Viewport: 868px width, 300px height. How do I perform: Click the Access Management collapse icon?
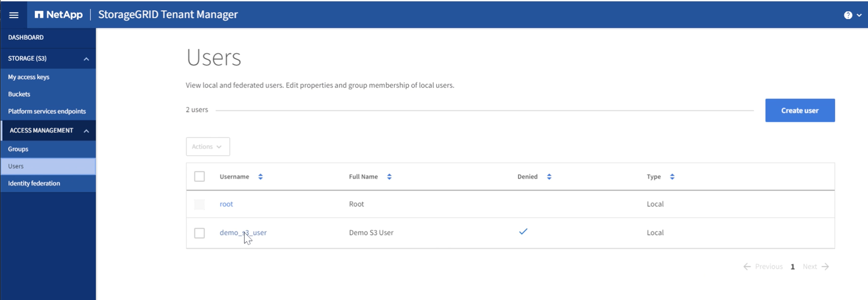pos(86,130)
